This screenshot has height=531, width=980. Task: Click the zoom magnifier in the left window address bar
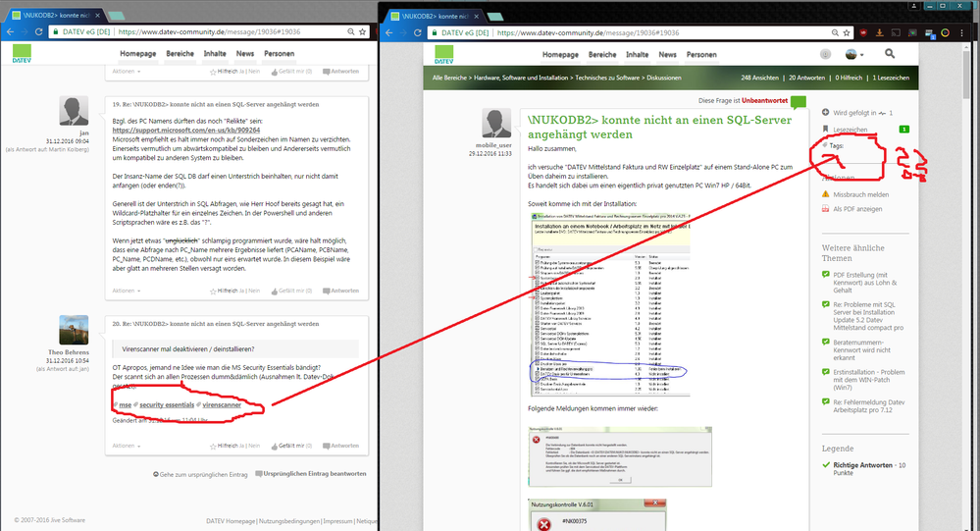click(351, 31)
